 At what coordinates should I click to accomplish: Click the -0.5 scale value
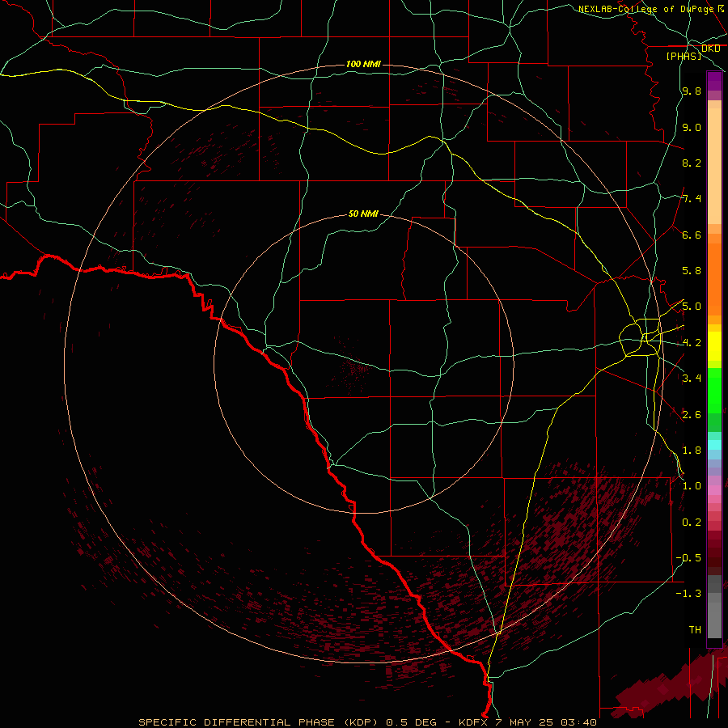click(x=688, y=558)
